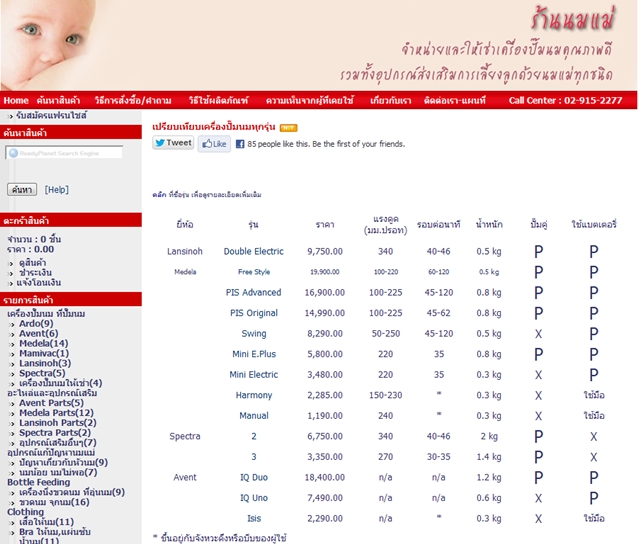Open the Spectra(5) category
640x544 pixels.
[42, 373]
